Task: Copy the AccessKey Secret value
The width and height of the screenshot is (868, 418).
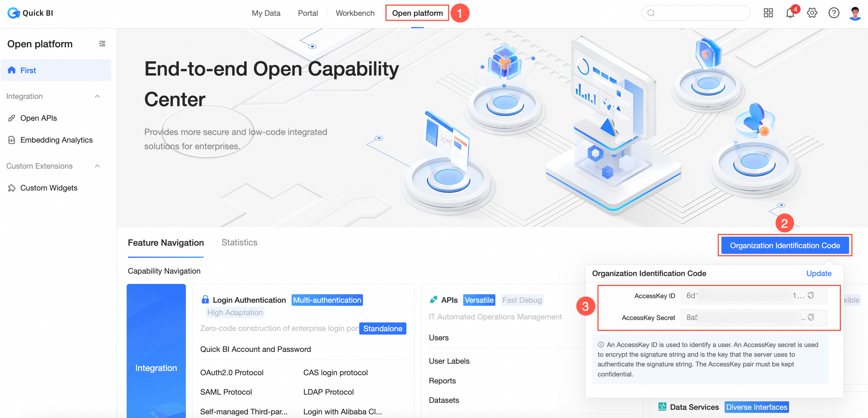Action: pyautogui.click(x=811, y=317)
